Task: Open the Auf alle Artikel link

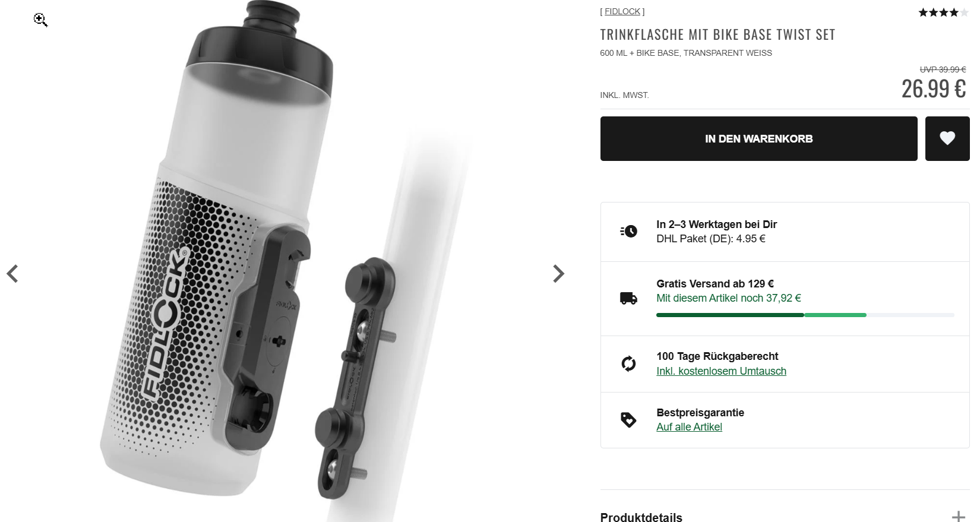Action: click(689, 427)
